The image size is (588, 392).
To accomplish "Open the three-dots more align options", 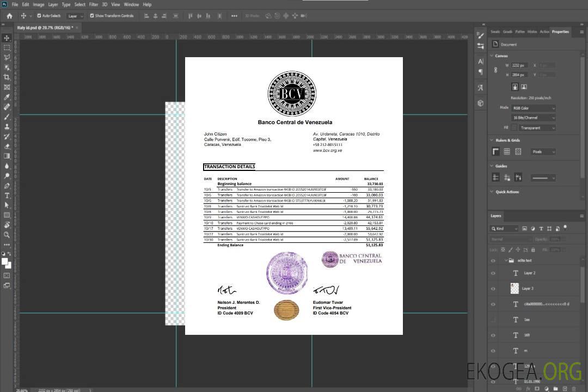I will tap(234, 16).
